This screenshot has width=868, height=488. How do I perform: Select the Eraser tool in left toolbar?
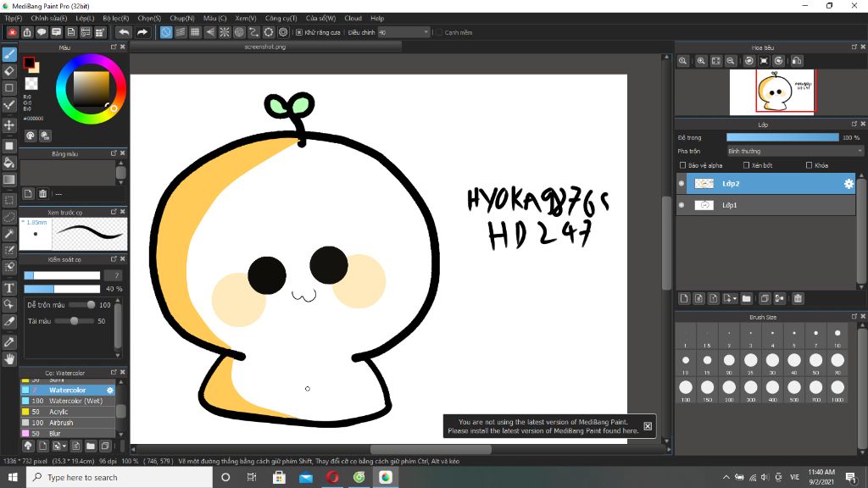[x=9, y=70]
